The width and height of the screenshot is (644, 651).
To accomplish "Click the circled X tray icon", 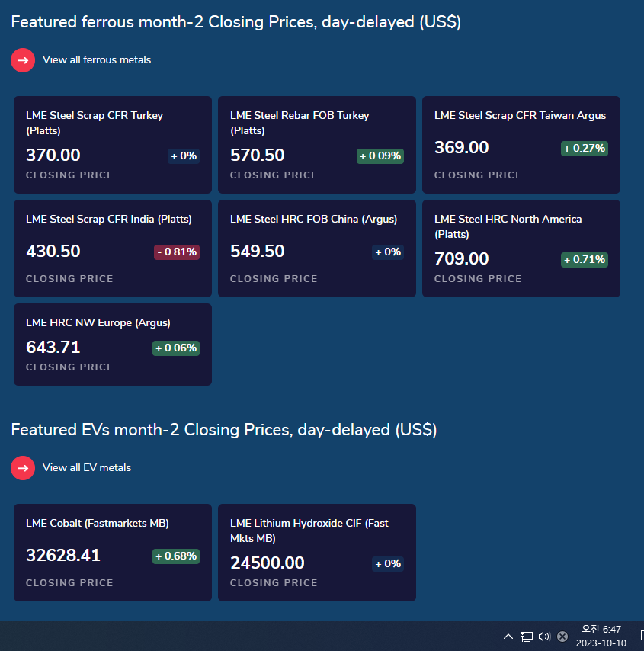I will (x=562, y=637).
